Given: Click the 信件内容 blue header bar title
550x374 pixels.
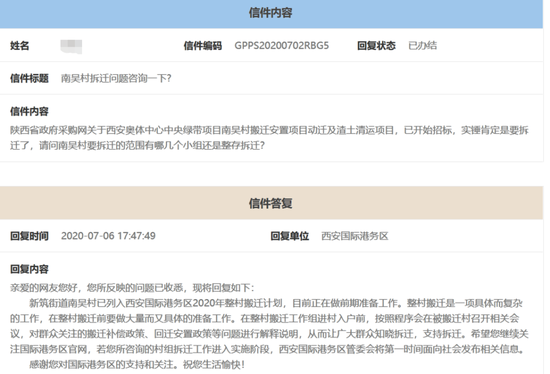Looking at the screenshot, I should tap(270, 13).
